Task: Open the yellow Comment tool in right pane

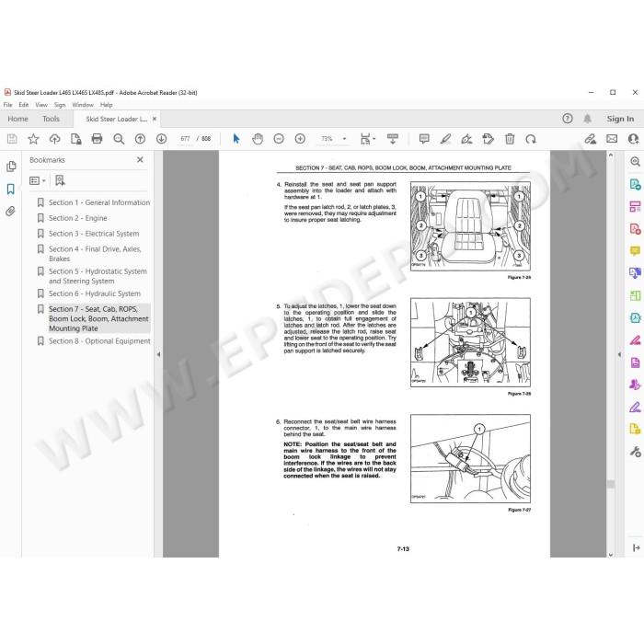Action: click(635, 250)
